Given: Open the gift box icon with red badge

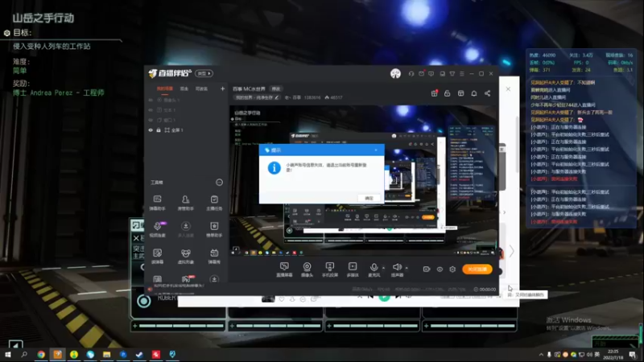Looking at the screenshot, I should point(434,93).
